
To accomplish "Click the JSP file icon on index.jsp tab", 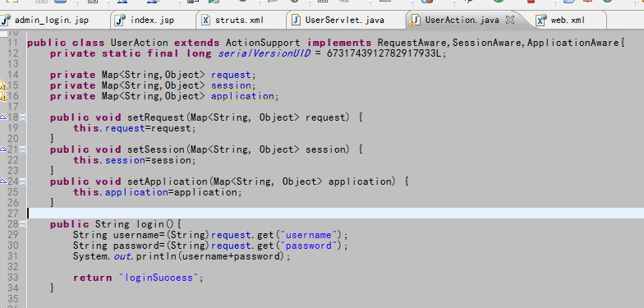I will pos(120,20).
